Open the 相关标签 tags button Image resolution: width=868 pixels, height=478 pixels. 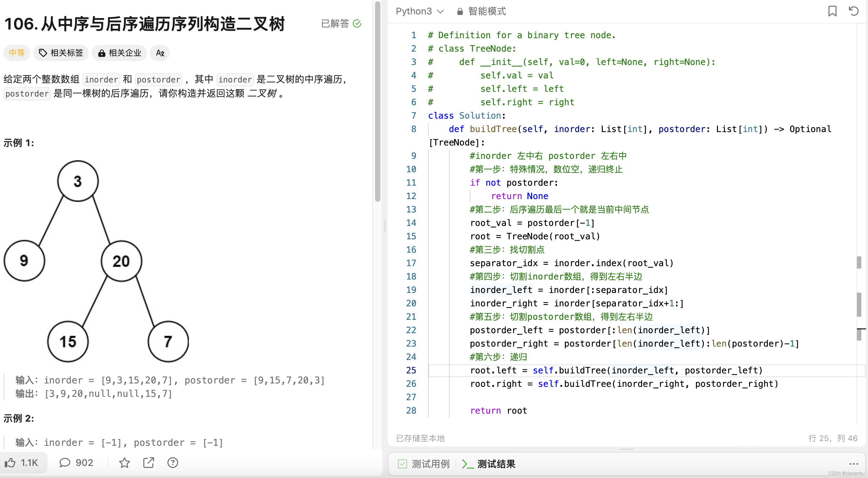coord(61,53)
